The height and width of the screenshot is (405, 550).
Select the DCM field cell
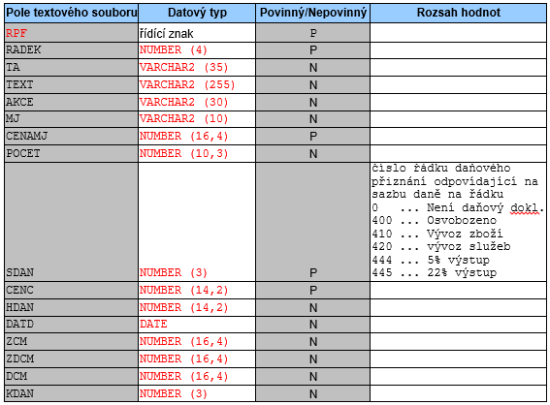72,376
